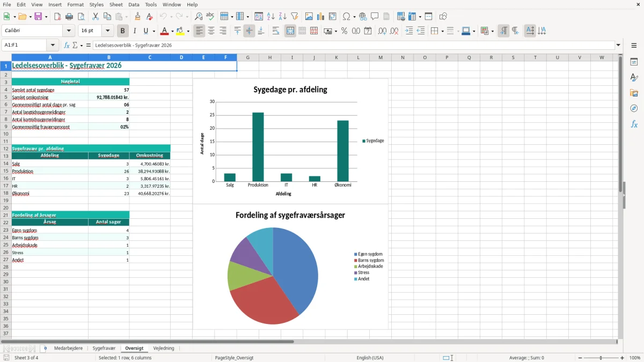Open the Format menu
644x362 pixels.
(75, 4)
